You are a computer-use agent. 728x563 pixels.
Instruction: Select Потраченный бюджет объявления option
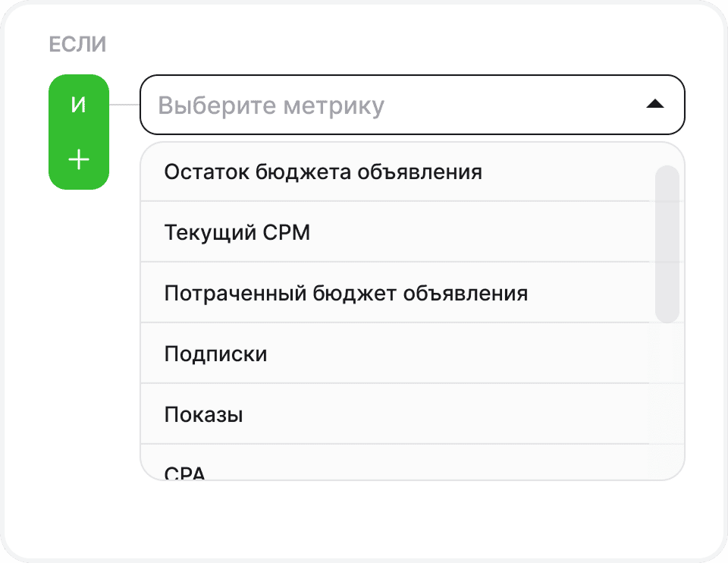[346, 293]
